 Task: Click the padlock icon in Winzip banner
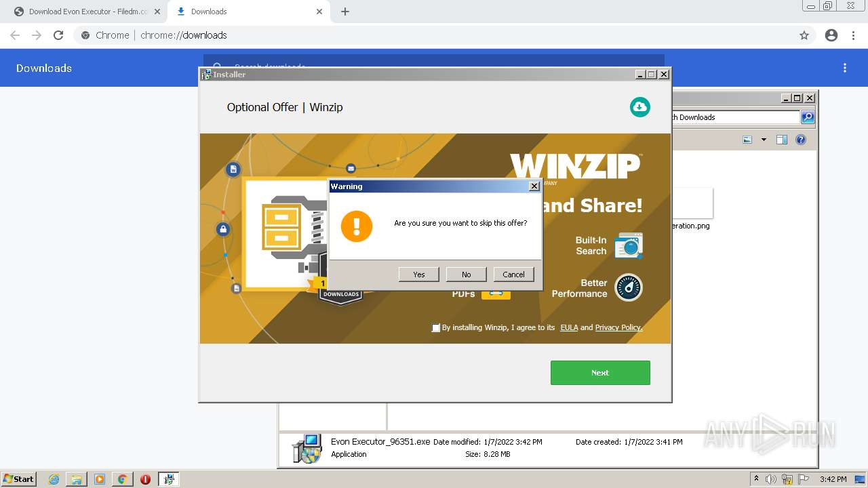(x=223, y=229)
